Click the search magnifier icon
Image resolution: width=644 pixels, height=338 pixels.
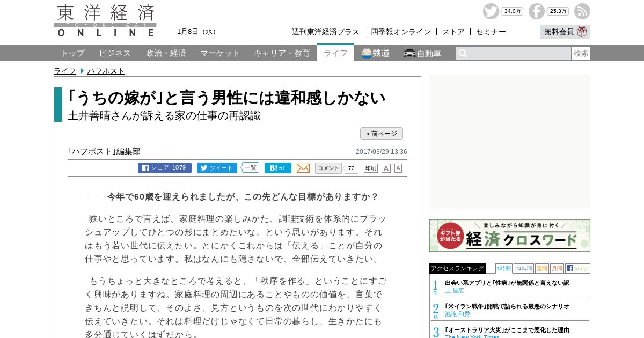tap(463, 53)
